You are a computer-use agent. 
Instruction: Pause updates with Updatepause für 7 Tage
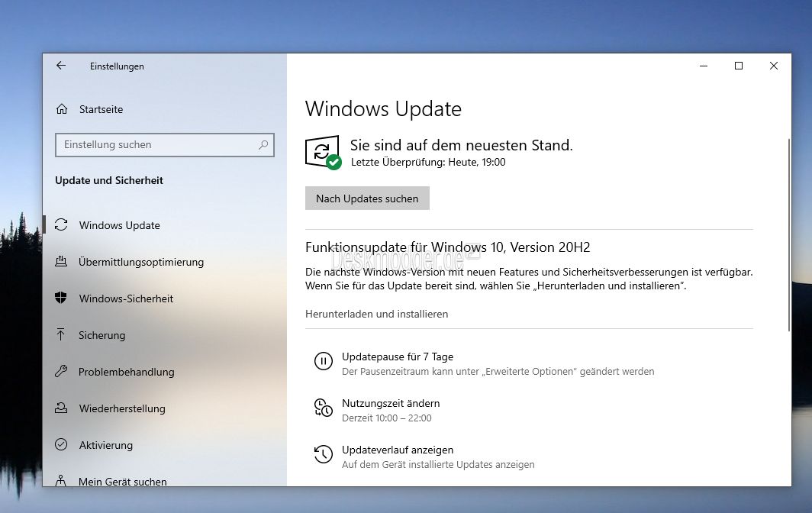click(x=398, y=357)
